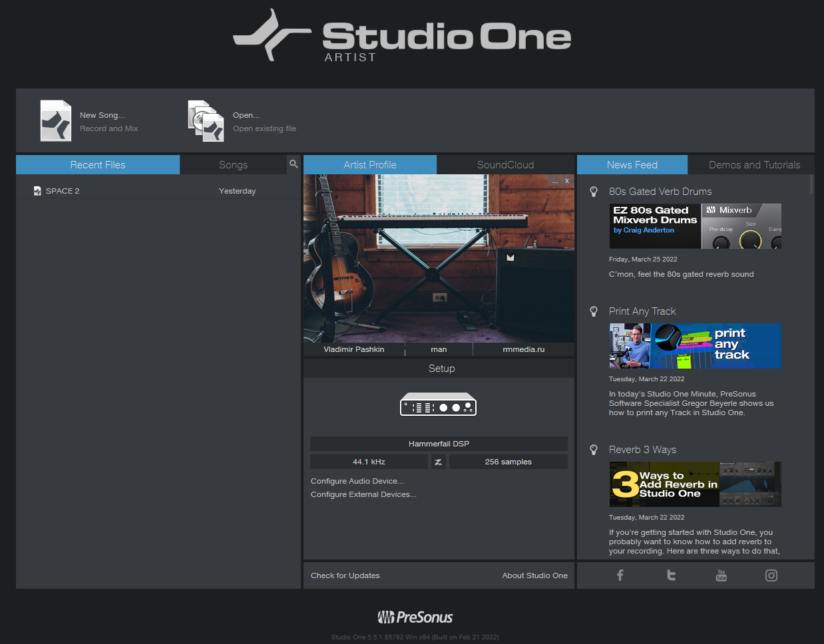The width and height of the screenshot is (824, 644).
Task: Click the audio interface device icon
Action: tap(438, 404)
